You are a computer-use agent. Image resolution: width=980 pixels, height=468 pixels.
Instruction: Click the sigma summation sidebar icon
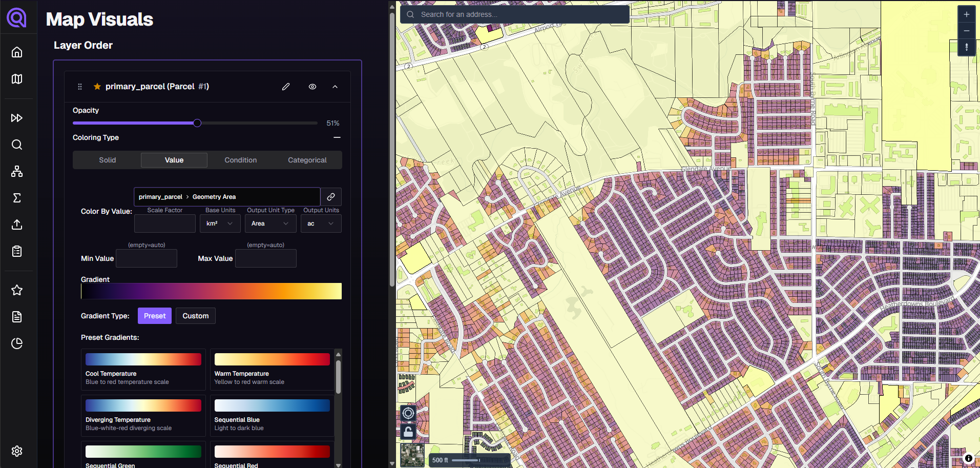(17, 198)
